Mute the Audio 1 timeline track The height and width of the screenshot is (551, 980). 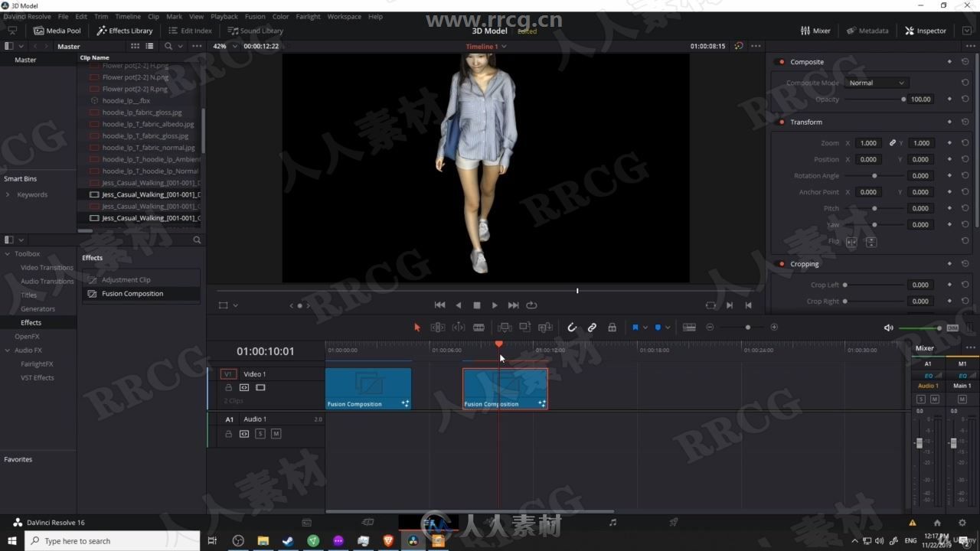point(276,434)
